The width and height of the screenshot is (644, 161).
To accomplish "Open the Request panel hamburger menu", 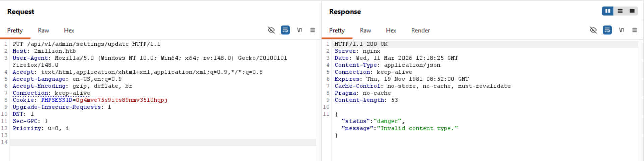I will tap(313, 30).
